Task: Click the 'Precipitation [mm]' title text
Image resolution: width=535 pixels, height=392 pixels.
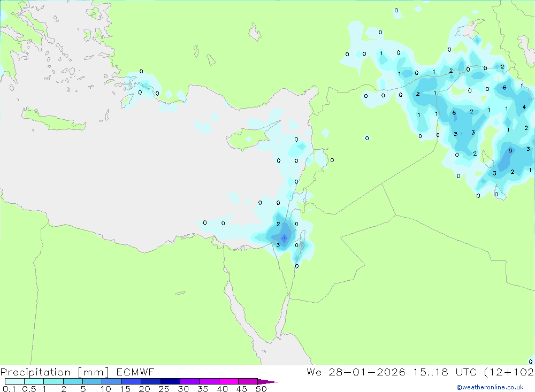Action: pyautogui.click(x=55, y=372)
